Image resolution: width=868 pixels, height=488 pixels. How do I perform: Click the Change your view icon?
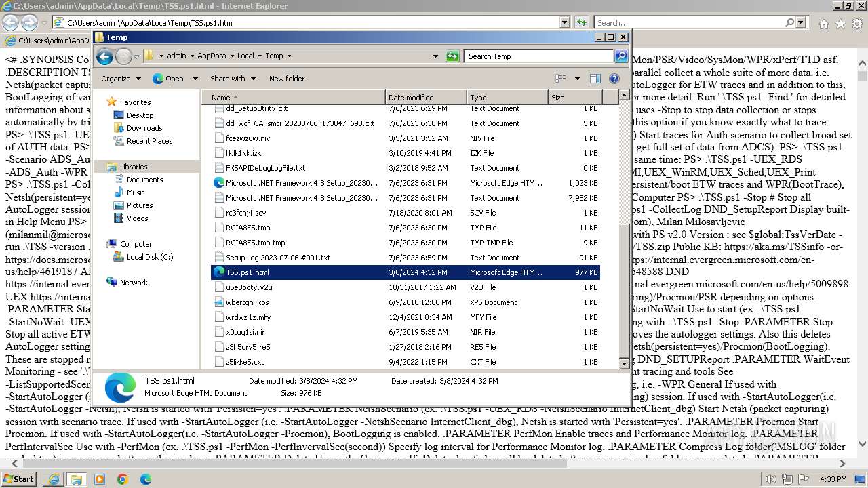click(x=561, y=79)
